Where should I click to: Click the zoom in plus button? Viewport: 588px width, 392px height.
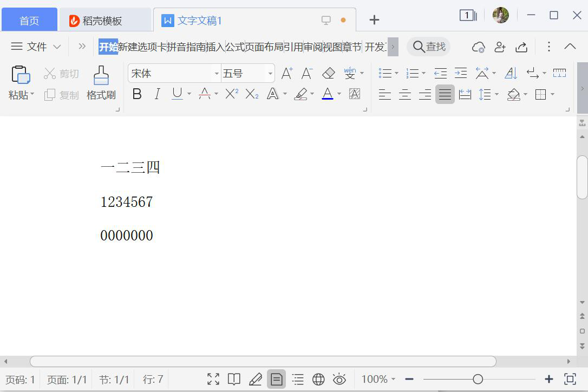tap(548, 379)
